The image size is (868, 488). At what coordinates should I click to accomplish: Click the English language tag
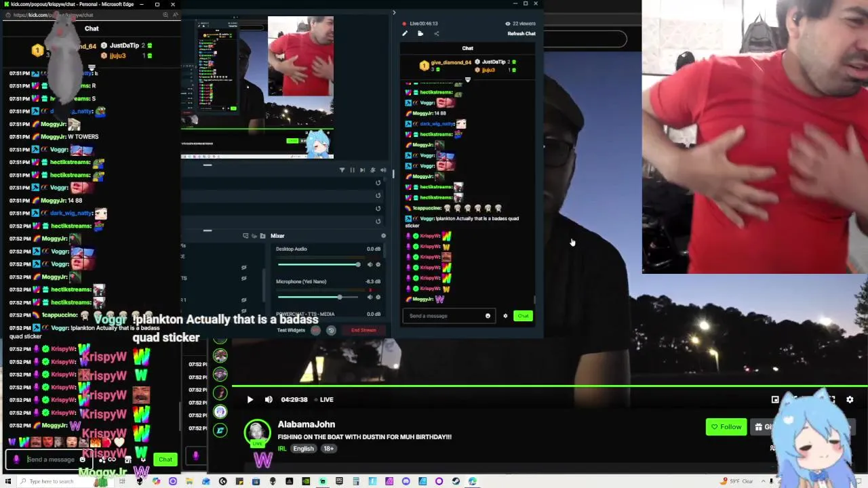coord(303,449)
